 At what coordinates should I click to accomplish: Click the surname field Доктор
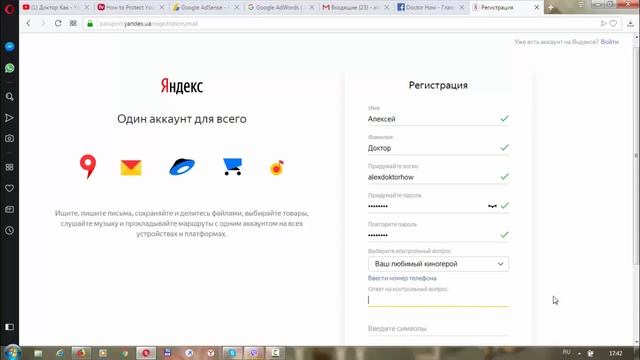tap(438, 148)
